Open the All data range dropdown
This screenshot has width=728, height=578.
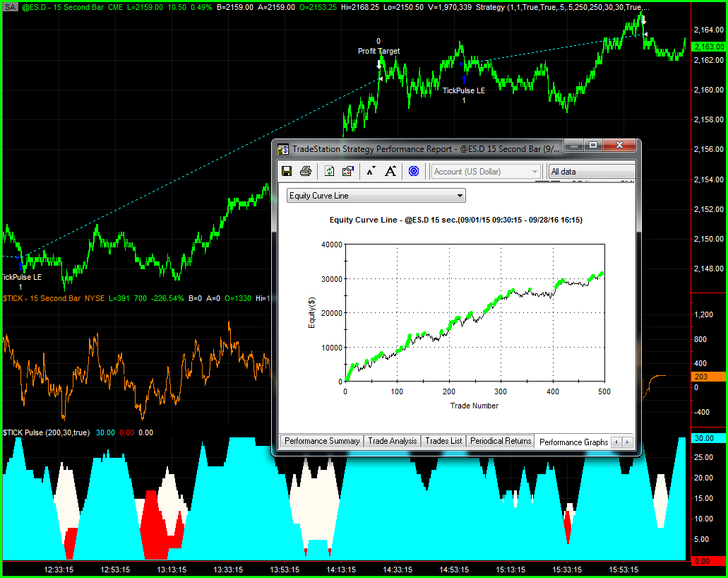(x=592, y=172)
